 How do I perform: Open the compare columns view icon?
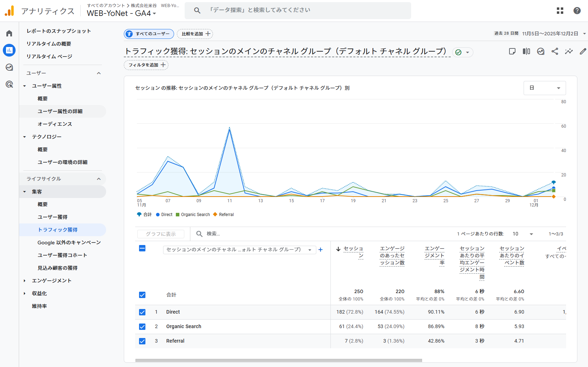coord(526,52)
